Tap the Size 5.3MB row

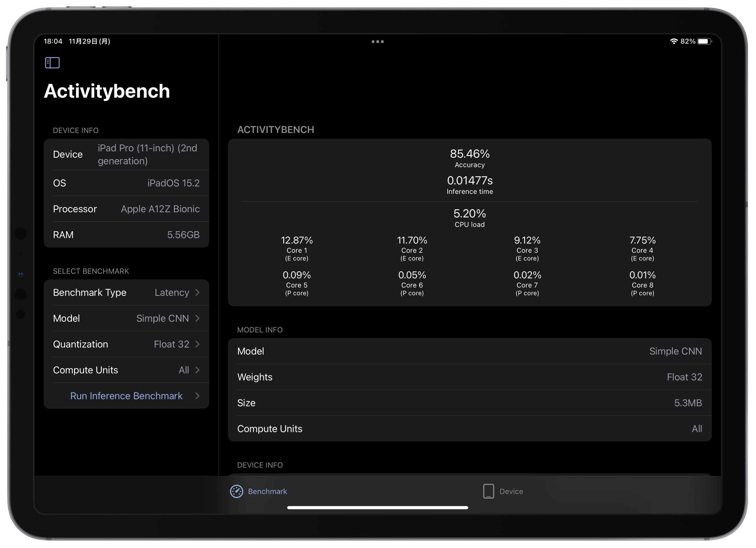[469, 403]
